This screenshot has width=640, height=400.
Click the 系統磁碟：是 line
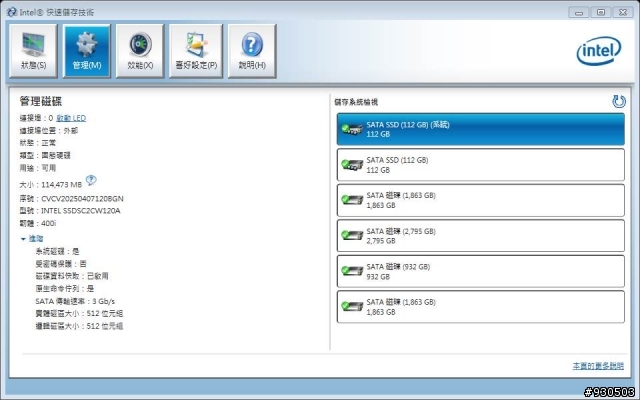pos(57,251)
